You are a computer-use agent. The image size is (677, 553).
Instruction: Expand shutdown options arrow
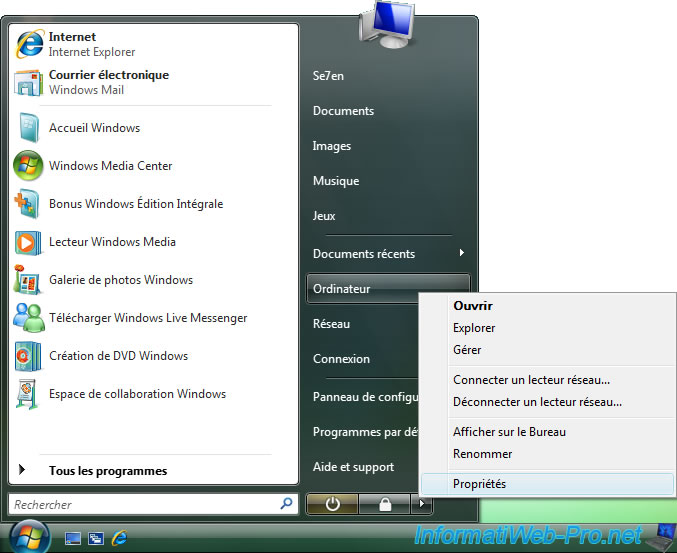coord(422,504)
